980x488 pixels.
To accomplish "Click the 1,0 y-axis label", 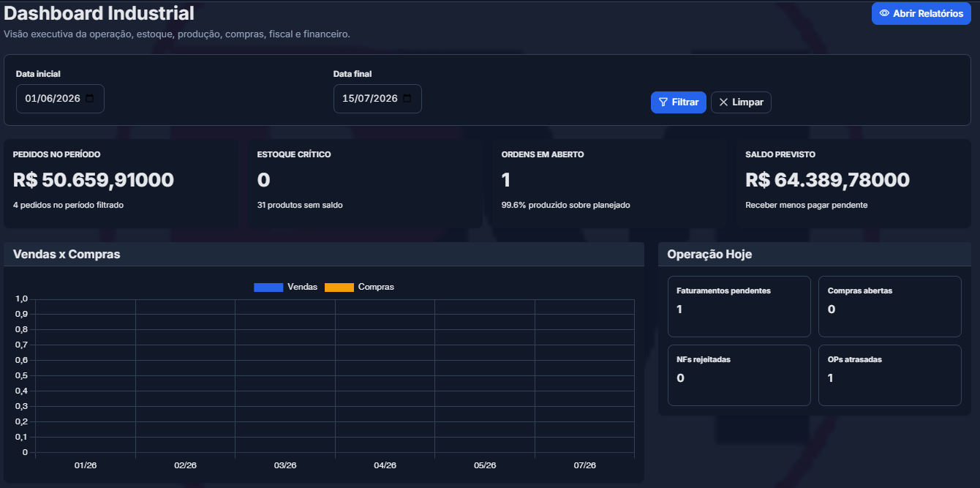I will tap(21, 299).
